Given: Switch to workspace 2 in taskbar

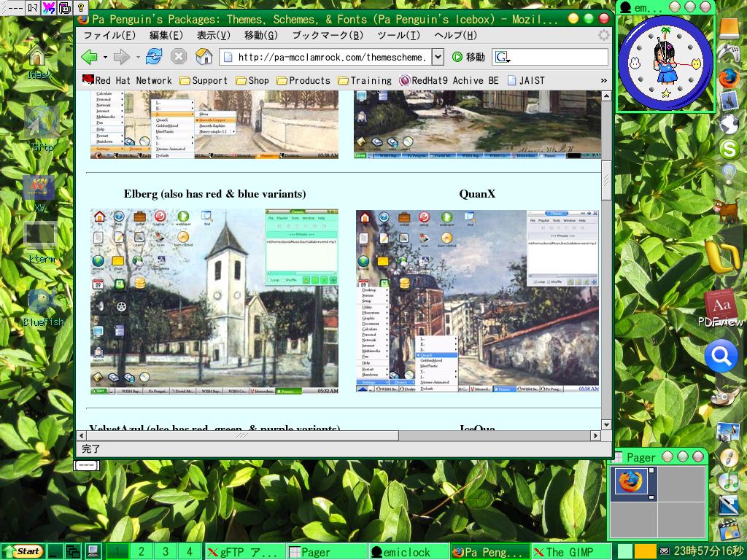Looking at the screenshot, I should pos(142,552).
